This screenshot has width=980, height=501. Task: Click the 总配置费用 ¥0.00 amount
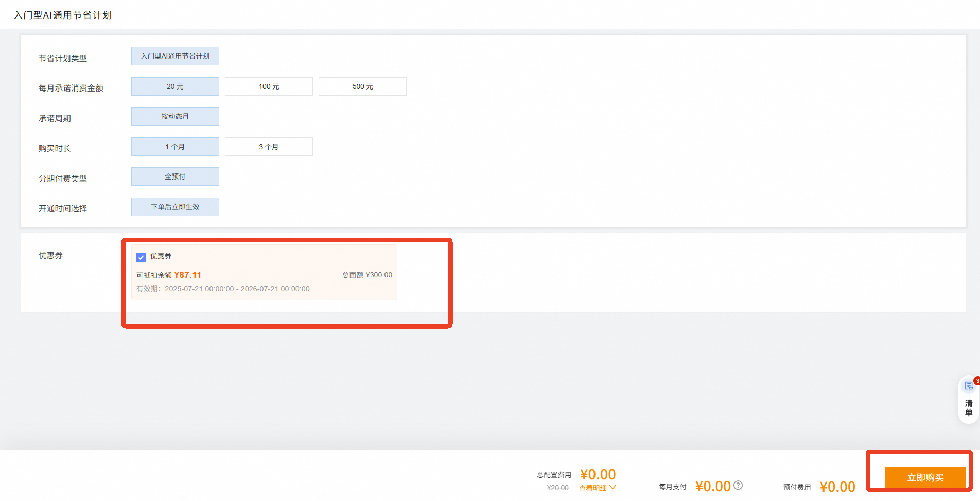click(598, 474)
